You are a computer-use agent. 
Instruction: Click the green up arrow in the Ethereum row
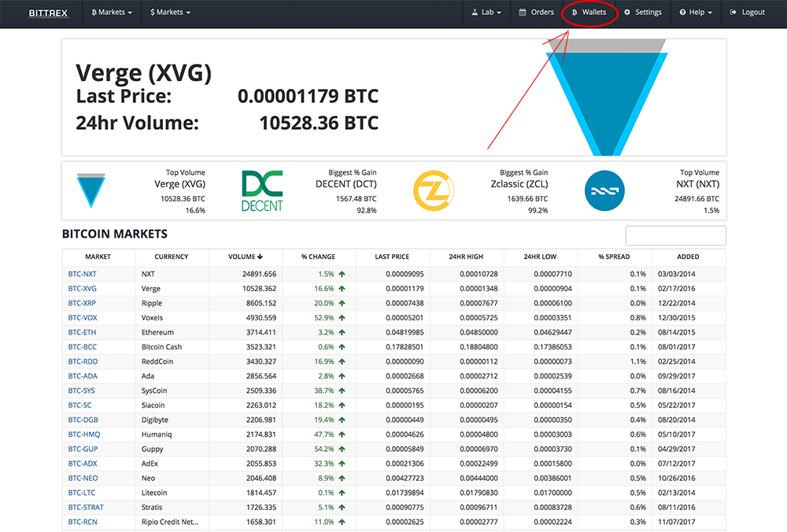[x=342, y=332]
